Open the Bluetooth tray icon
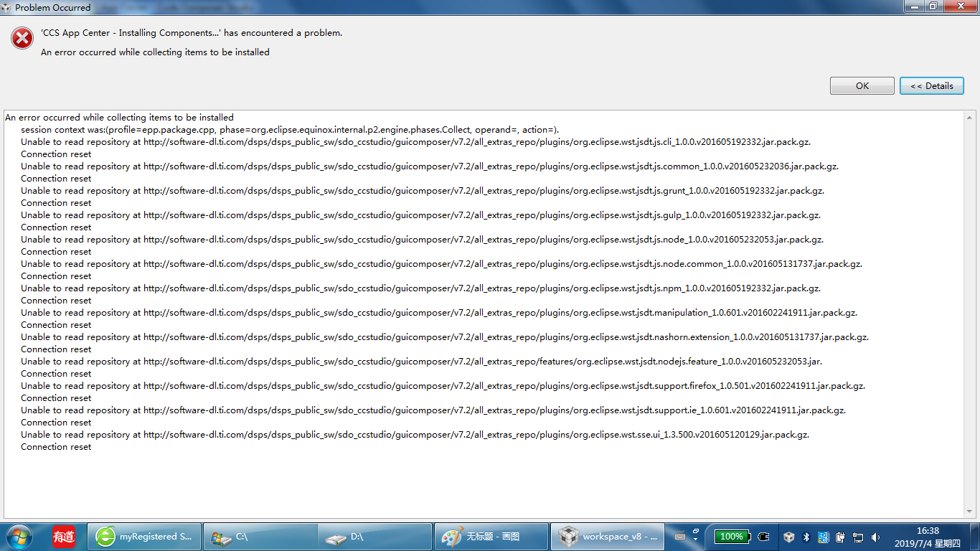 tap(806, 537)
